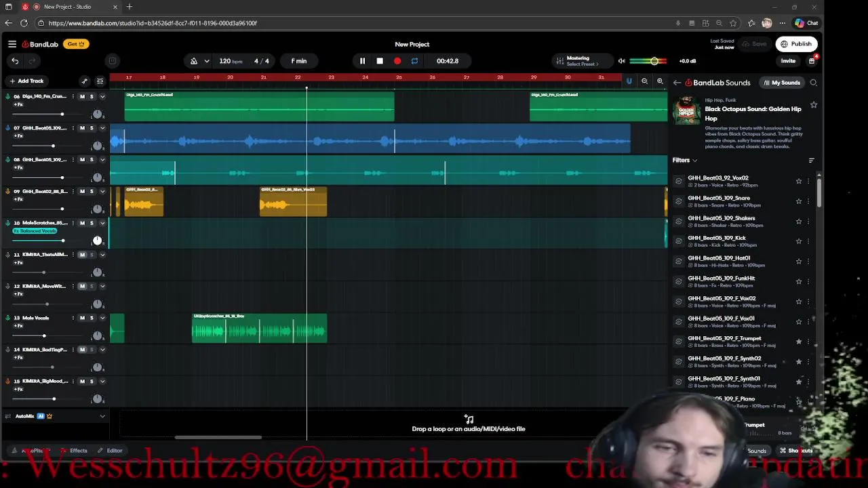Expand the Filters dropdown
Image resolution: width=868 pixels, height=488 pixels.
tap(685, 161)
